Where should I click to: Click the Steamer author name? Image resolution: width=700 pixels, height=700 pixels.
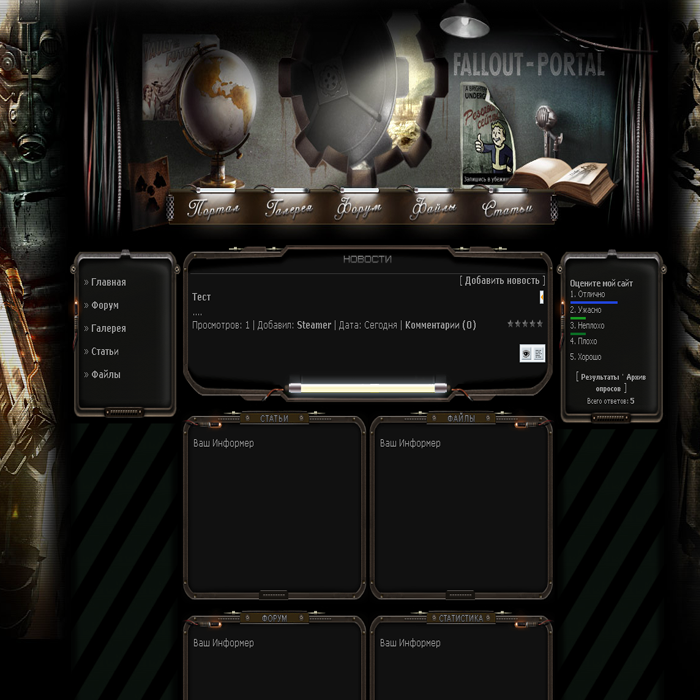313,325
